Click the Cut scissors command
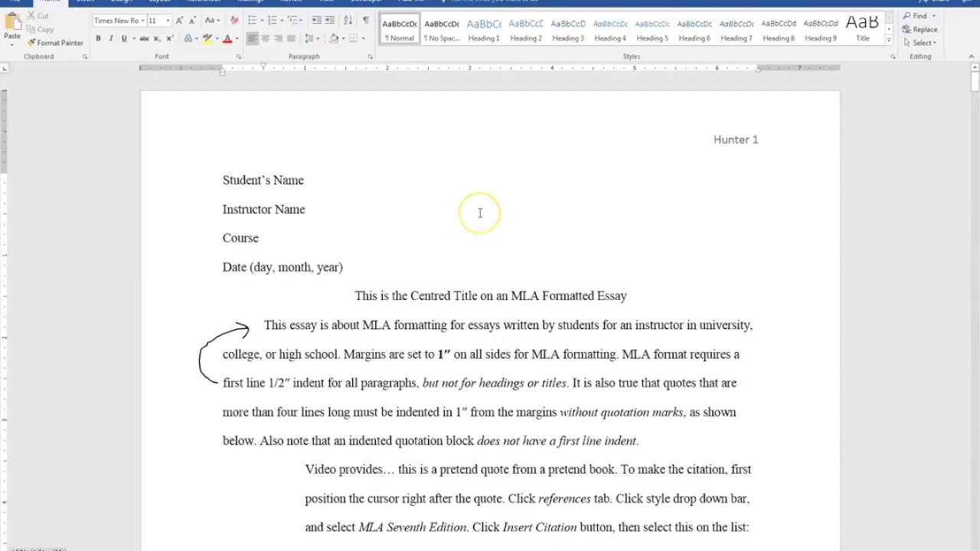The width and height of the screenshot is (980, 551). tap(38, 15)
